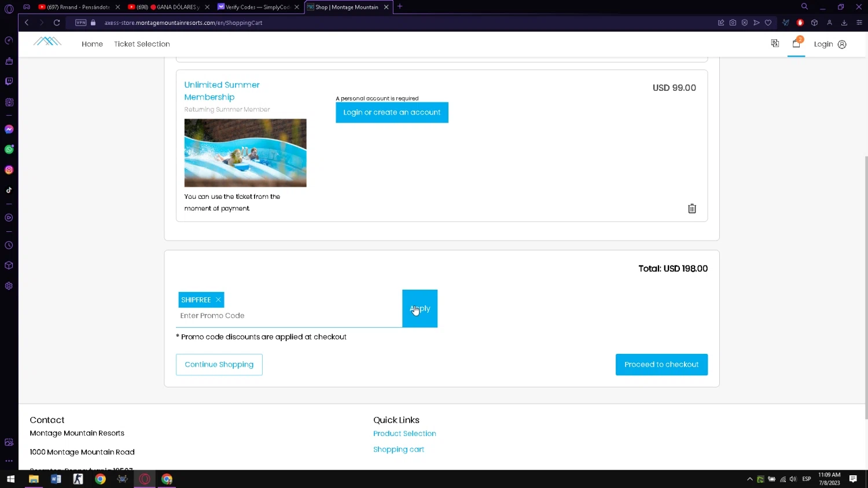Click the address bar URL
The image size is (868, 488).
[x=183, y=23]
